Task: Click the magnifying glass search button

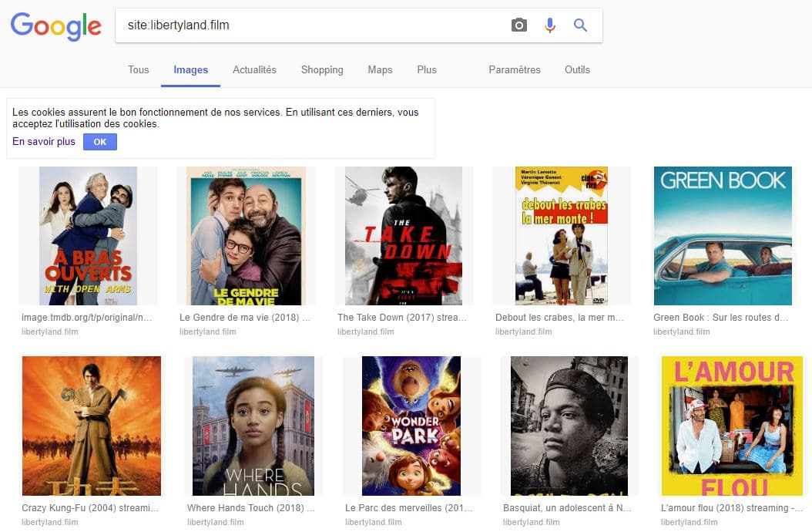Action: [581, 25]
